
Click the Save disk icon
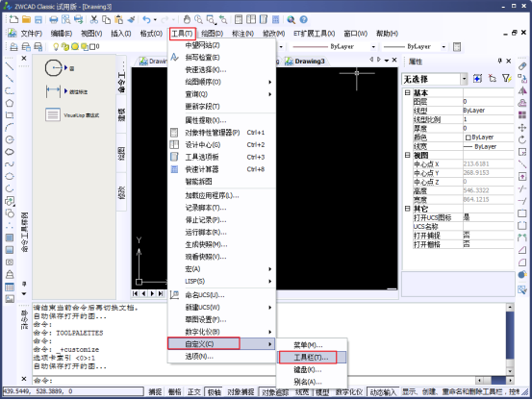tap(38, 19)
